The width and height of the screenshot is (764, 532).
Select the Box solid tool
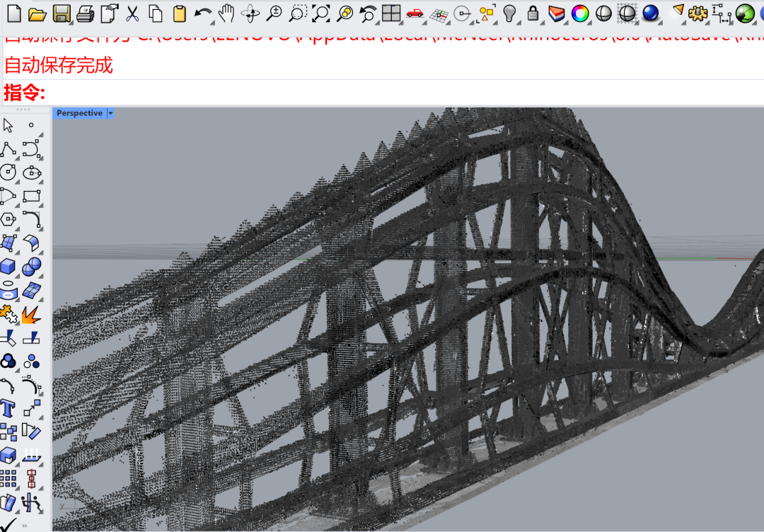8,267
